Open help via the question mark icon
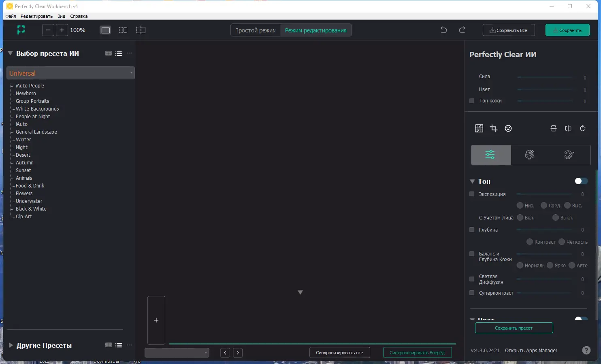This screenshot has height=364, width=601. point(586,350)
